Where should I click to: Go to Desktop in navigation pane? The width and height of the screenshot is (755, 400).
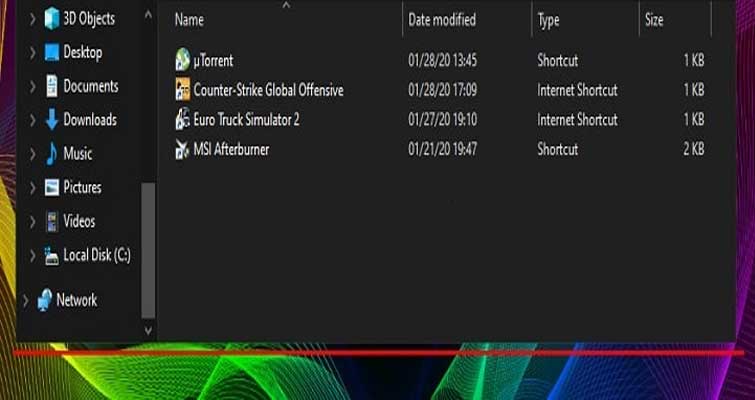pos(83,52)
